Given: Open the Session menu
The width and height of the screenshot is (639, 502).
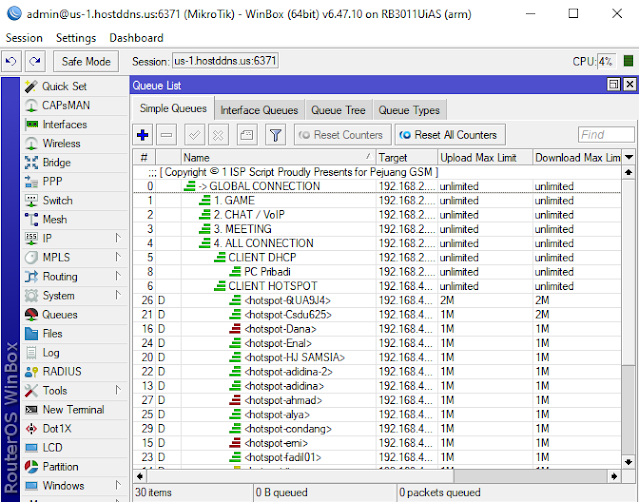Looking at the screenshot, I should click(24, 38).
